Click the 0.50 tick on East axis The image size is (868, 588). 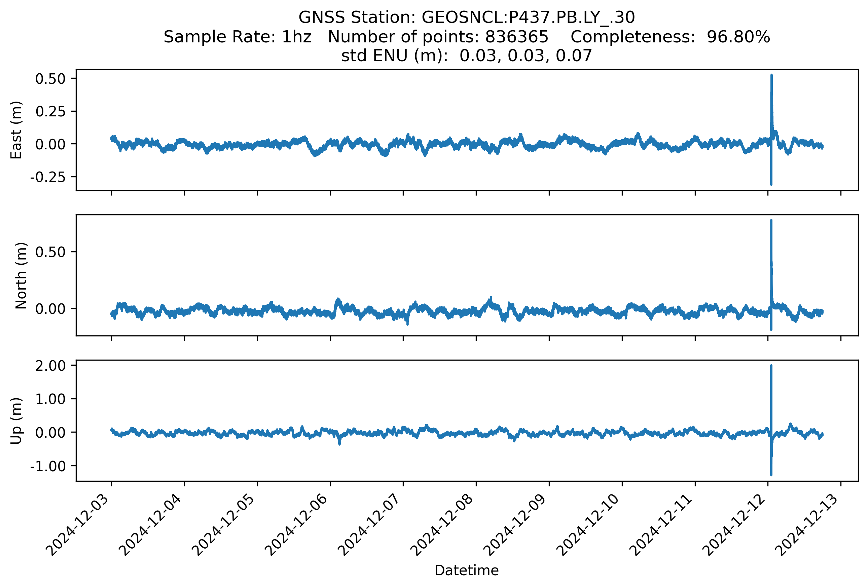(x=50, y=79)
